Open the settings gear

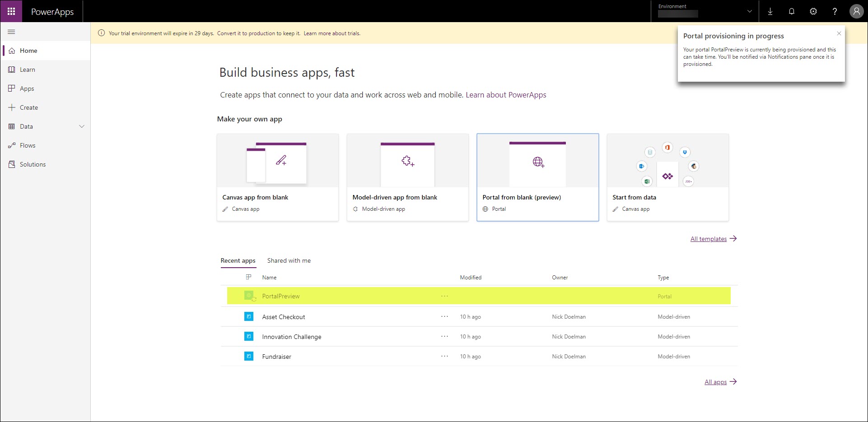tap(813, 12)
